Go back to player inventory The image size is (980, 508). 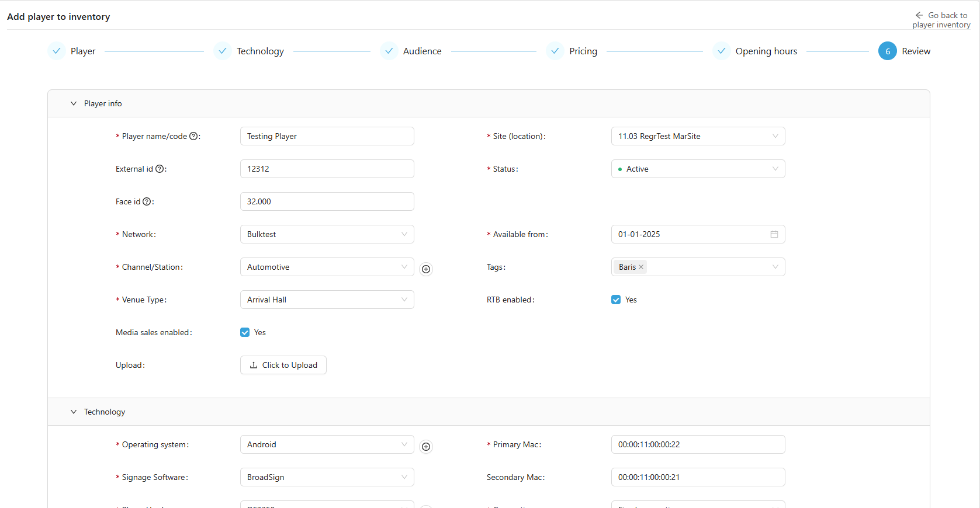click(x=941, y=20)
